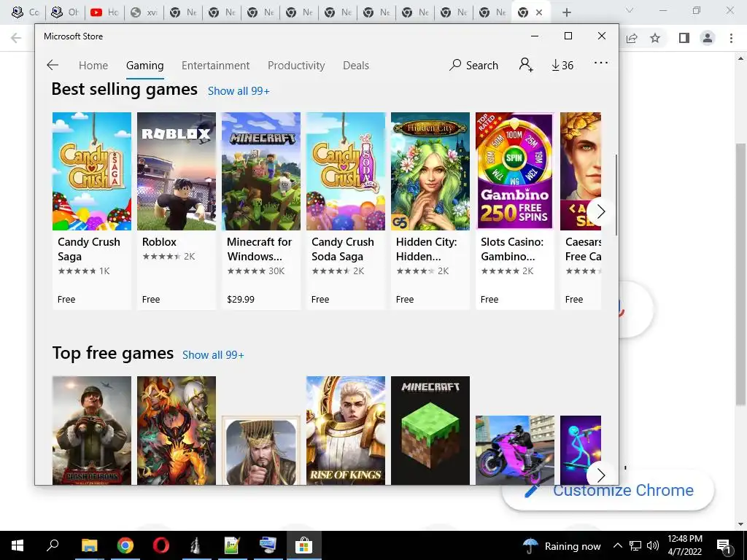Open the network tray icon
Viewport: 747px width, 560px height.
(635, 545)
